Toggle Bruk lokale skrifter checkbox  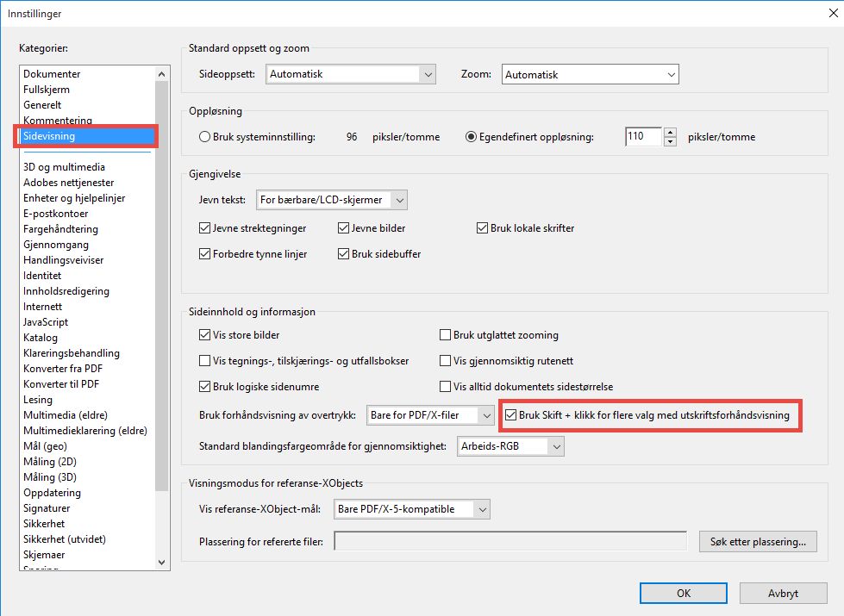point(482,228)
